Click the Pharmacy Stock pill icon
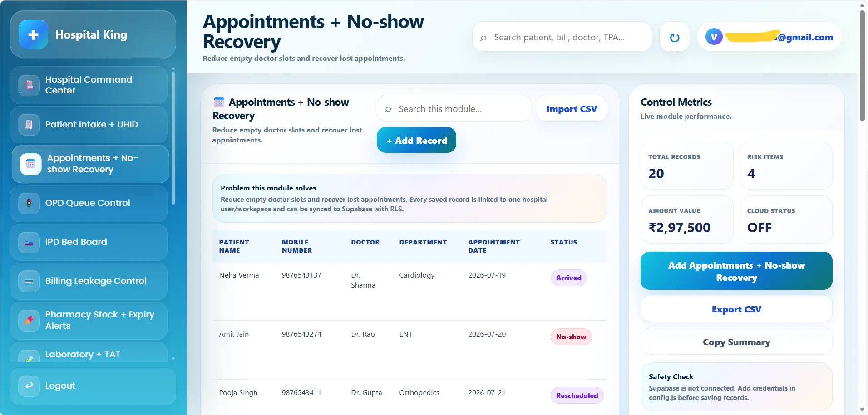868x415 pixels. pos(29,320)
